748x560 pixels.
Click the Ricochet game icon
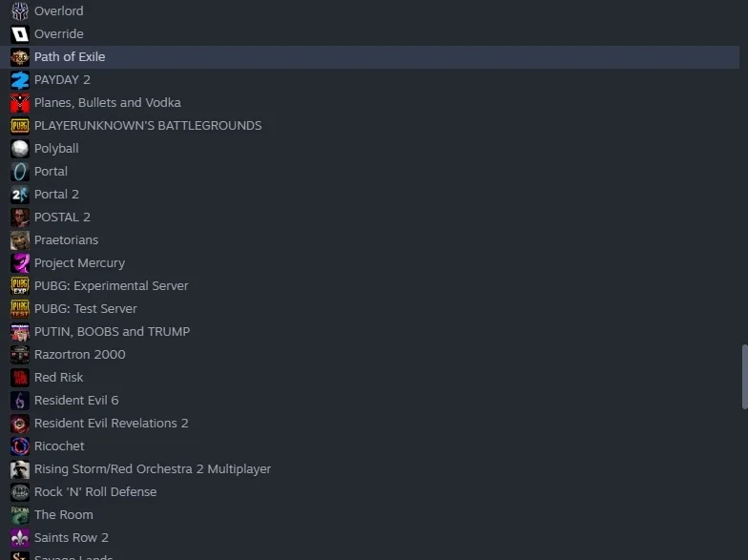(x=19, y=446)
